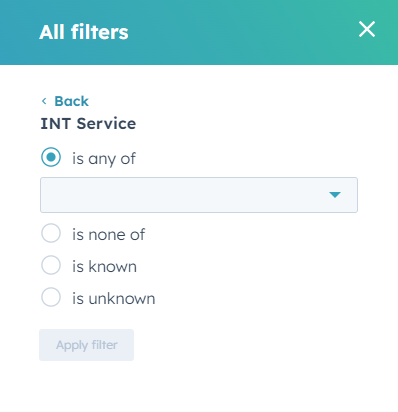Select the 'is unknown' radio button
Viewport: 398px width, 412px height.
click(51, 297)
